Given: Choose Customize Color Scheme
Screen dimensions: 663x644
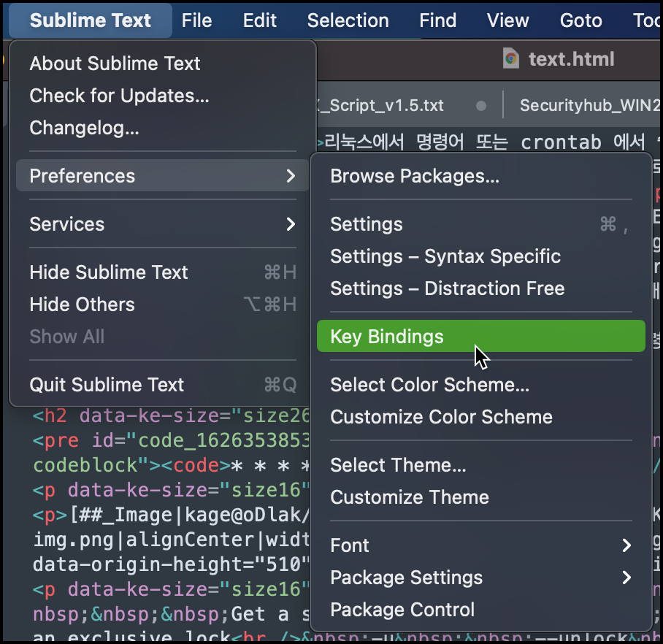Looking at the screenshot, I should tap(480, 416).
